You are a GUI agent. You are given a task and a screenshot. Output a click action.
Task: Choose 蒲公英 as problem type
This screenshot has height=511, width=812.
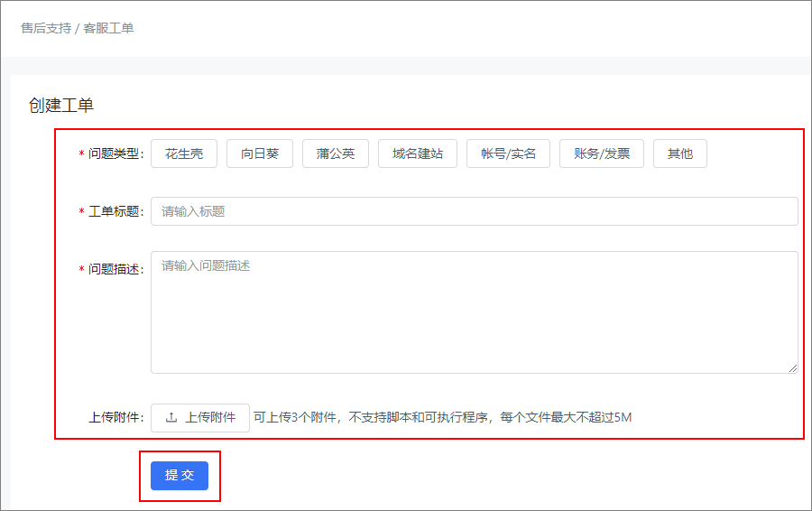336,153
